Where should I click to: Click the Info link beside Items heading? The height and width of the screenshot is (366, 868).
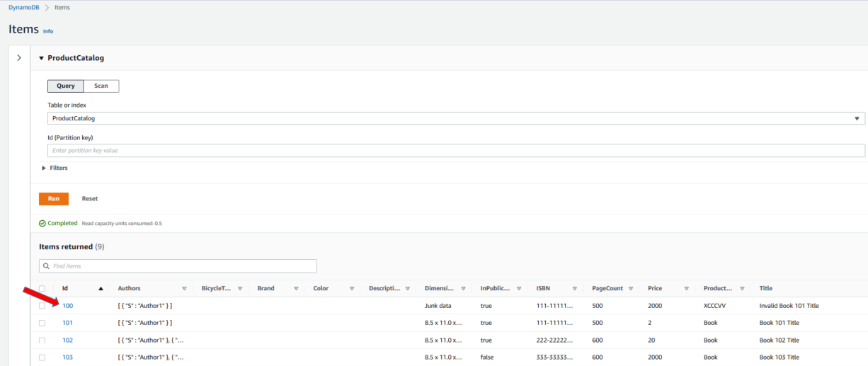[x=48, y=31]
